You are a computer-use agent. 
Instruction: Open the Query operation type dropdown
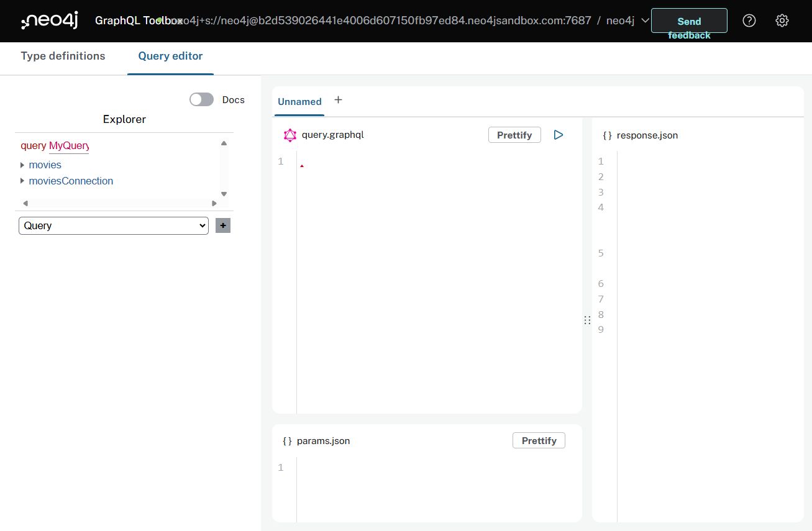114,225
